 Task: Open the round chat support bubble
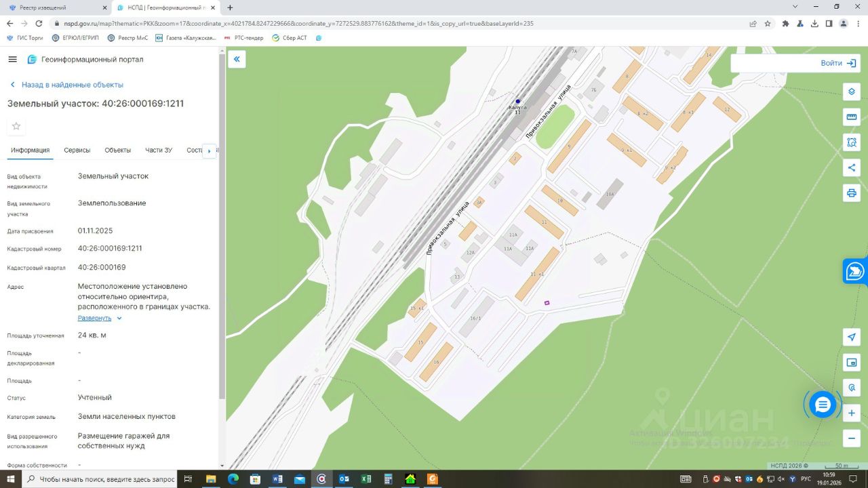point(823,405)
